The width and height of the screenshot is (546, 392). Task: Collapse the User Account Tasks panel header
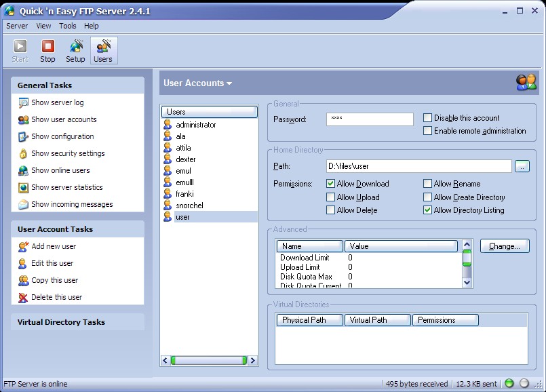[x=77, y=229]
